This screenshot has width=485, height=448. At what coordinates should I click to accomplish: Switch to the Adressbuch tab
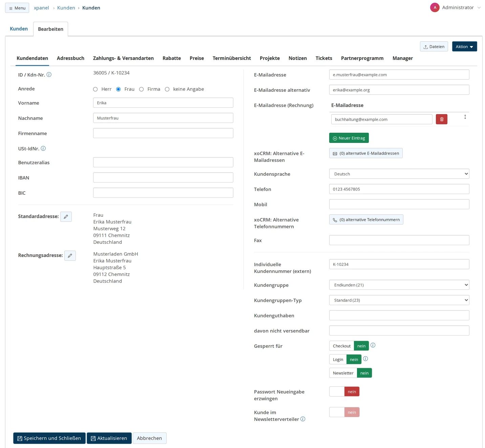[x=70, y=58]
